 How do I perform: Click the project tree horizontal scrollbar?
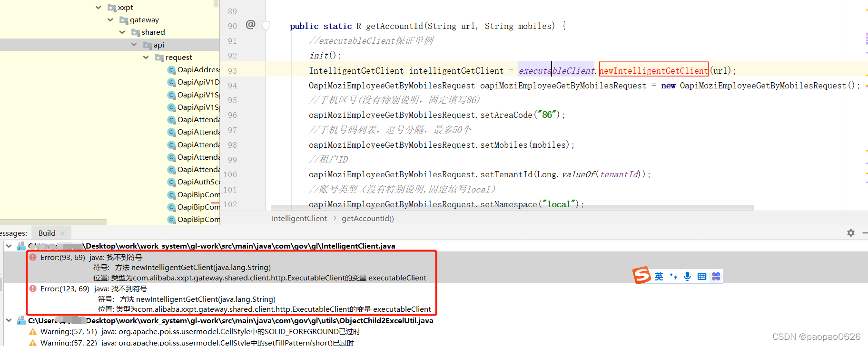(x=53, y=221)
